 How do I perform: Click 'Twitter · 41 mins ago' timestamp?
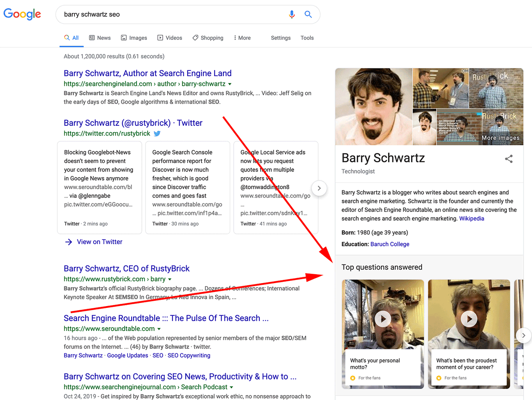[264, 224]
